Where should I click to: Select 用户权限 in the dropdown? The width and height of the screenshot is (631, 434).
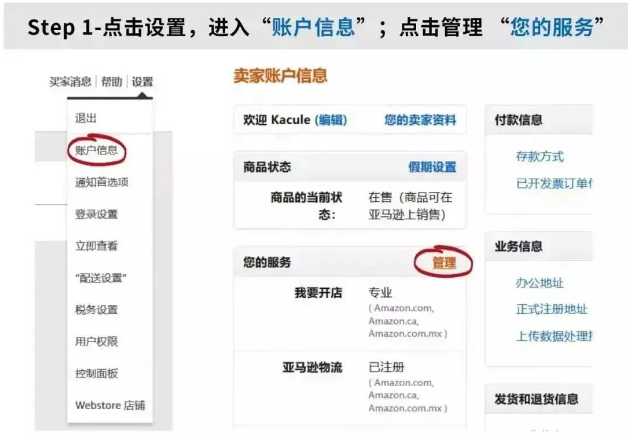[x=96, y=341]
